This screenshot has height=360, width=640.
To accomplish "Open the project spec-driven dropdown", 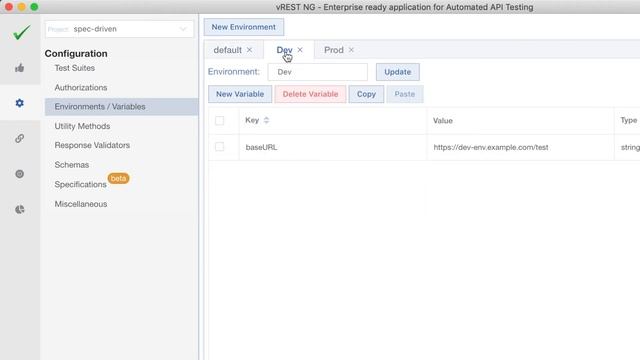I will pos(119,29).
